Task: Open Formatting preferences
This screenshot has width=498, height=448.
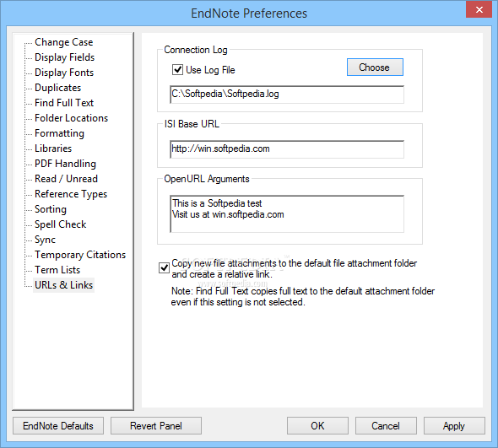Action: (x=59, y=133)
